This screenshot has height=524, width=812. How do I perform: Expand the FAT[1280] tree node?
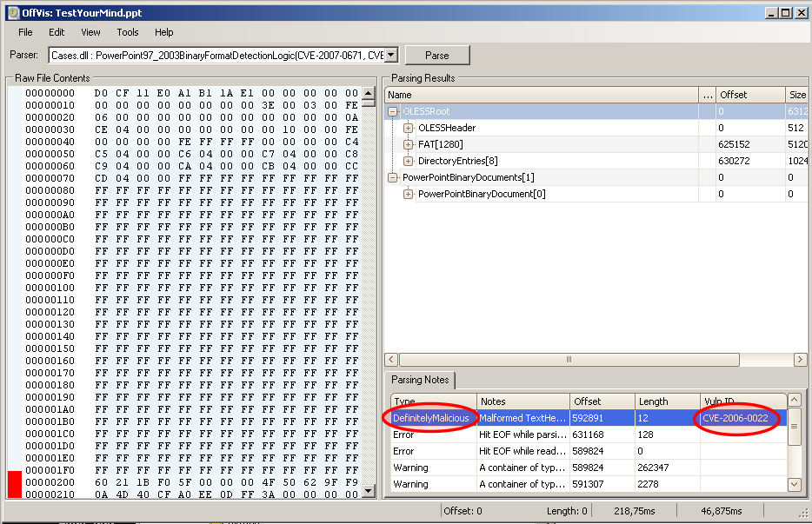(409, 144)
